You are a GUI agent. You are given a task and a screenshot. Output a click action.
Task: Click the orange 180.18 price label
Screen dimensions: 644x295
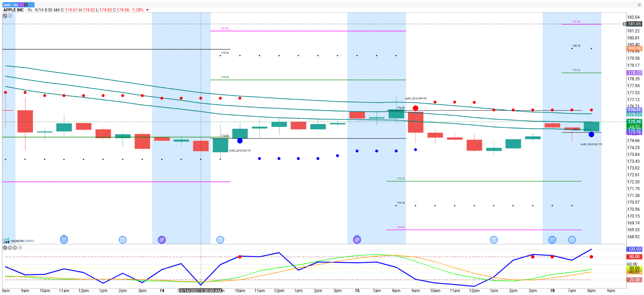click(634, 48)
